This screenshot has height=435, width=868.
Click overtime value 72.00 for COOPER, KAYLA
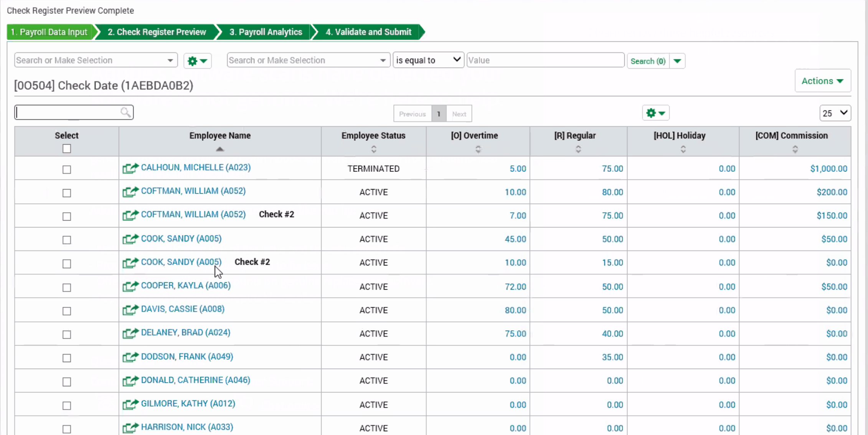coord(515,287)
